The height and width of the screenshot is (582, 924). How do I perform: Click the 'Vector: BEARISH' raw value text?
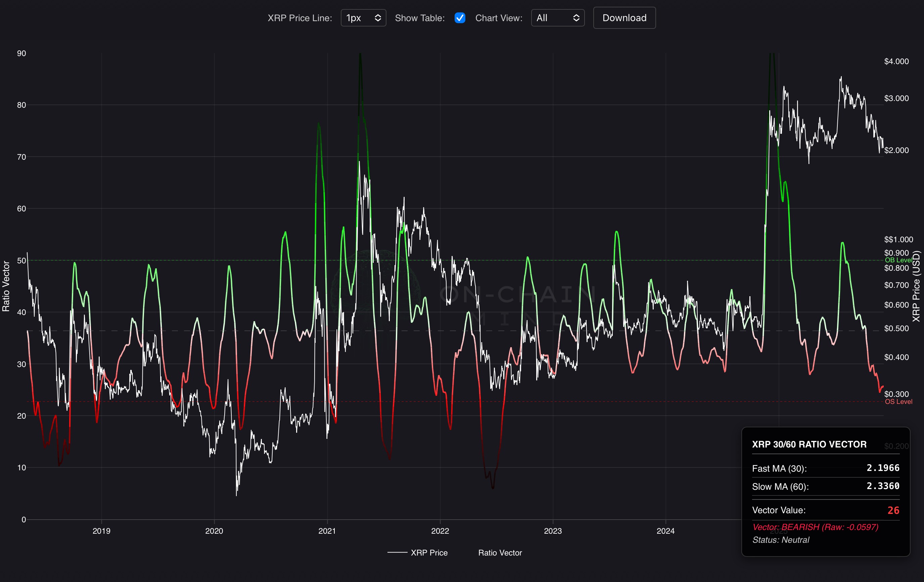pyautogui.click(x=815, y=527)
